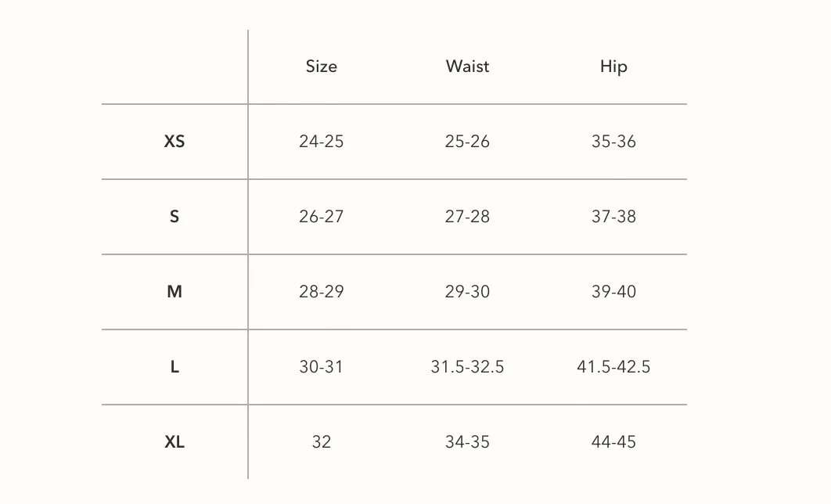831x504 pixels.
Task: Click the 31.5-32.5 waist cell
Action: point(467,367)
